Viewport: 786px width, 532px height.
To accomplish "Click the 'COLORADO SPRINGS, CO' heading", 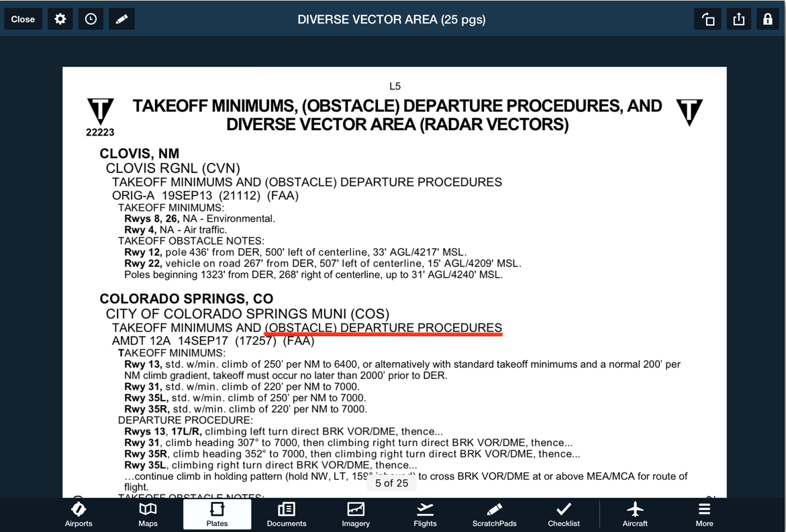I will point(187,299).
